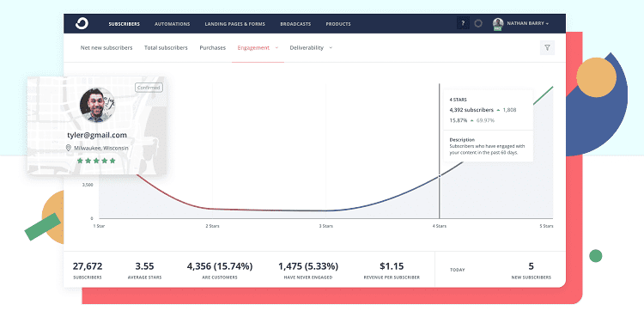Open Landing Pages & Forms menu

[235, 24]
